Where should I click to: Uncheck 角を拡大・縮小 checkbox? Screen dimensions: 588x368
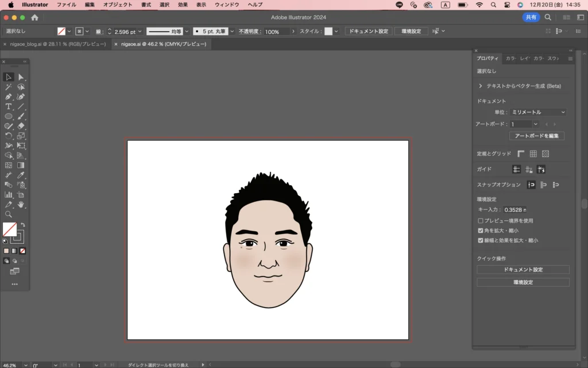click(x=481, y=230)
